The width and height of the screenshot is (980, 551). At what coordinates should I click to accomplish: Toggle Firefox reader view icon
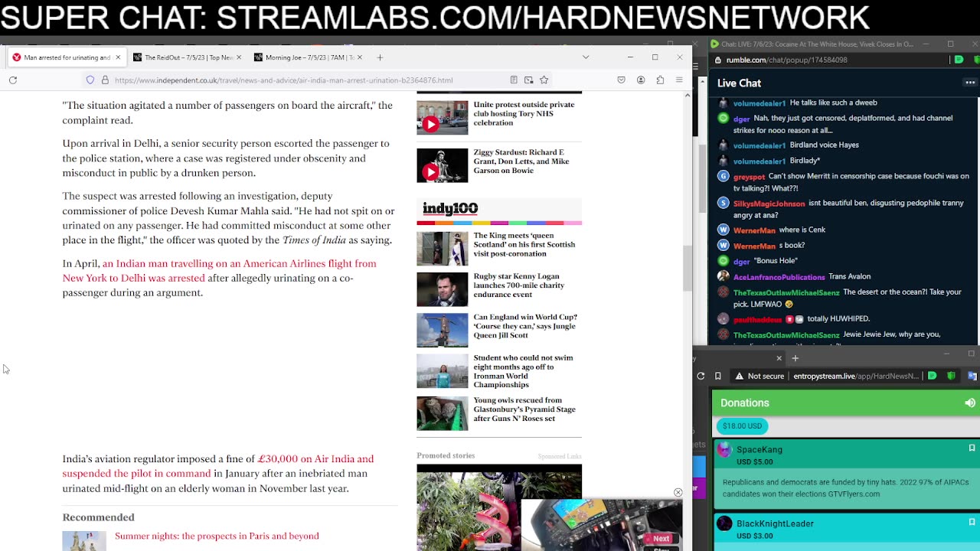click(x=514, y=80)
